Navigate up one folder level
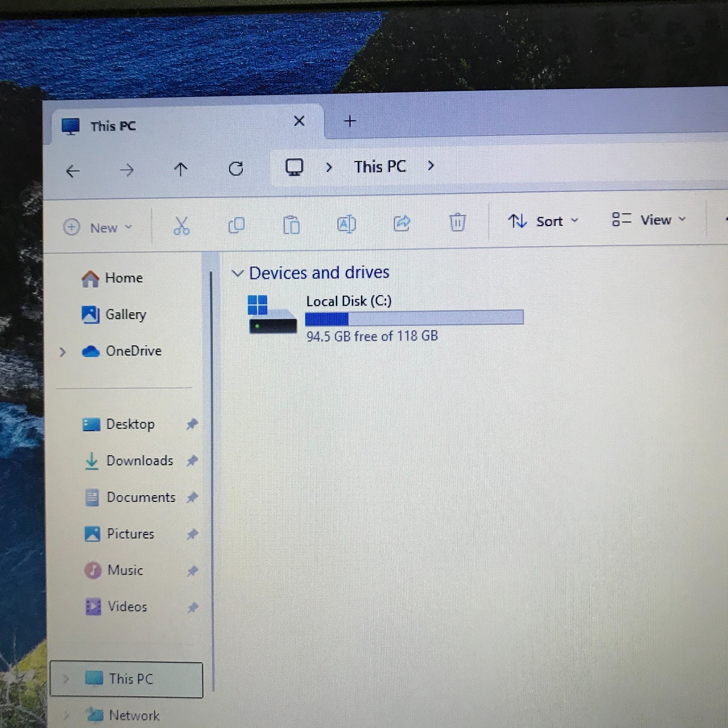This screenshot has height=728, width=728. click(x=181, y=169)
